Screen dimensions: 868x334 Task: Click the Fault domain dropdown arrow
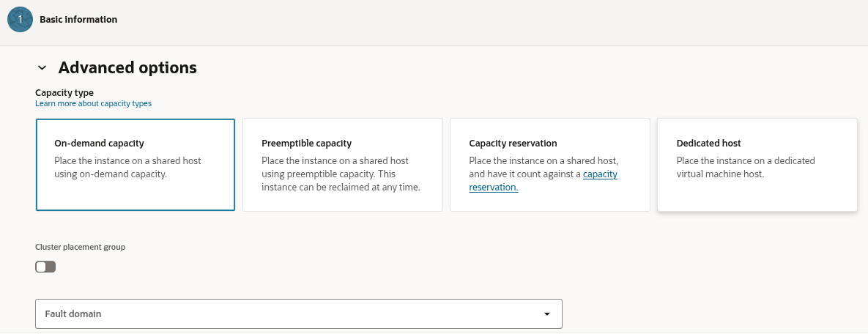(x=546, y=313)
